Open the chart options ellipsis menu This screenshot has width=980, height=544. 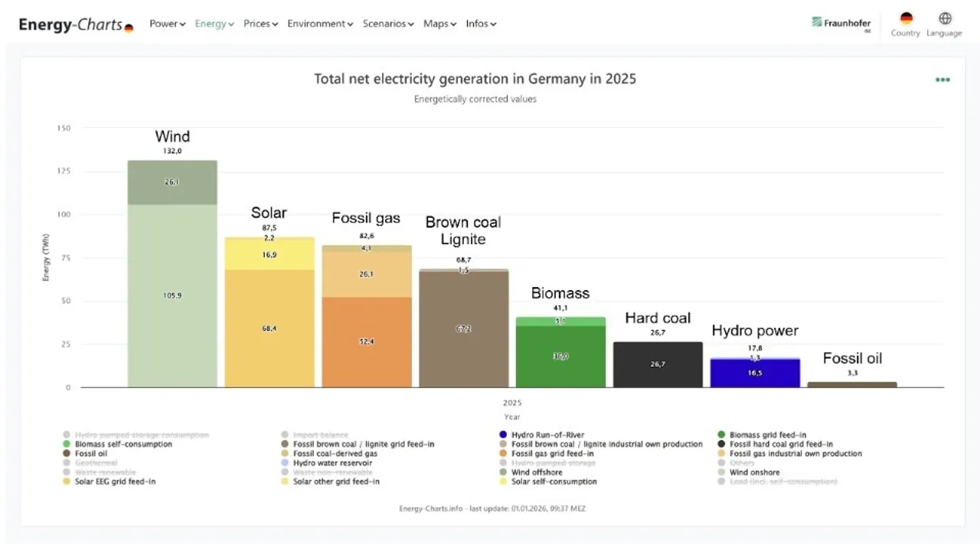click(x=942, y=79)
